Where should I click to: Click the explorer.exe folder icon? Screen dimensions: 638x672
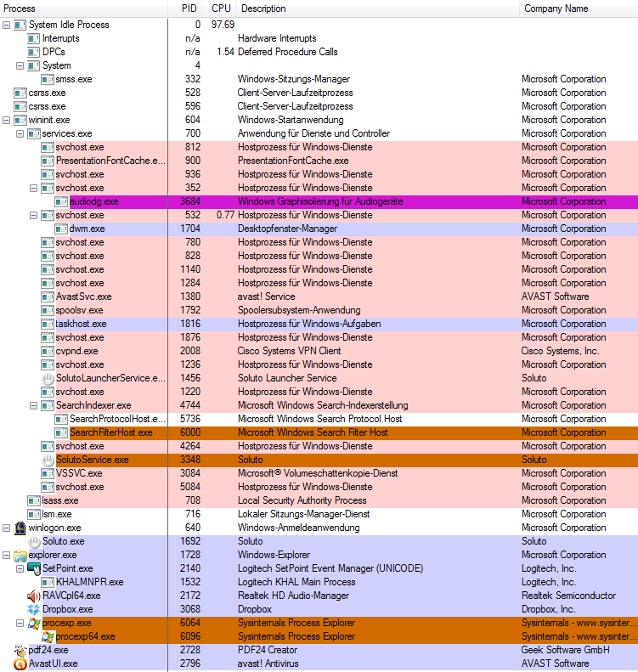point(20,556)
